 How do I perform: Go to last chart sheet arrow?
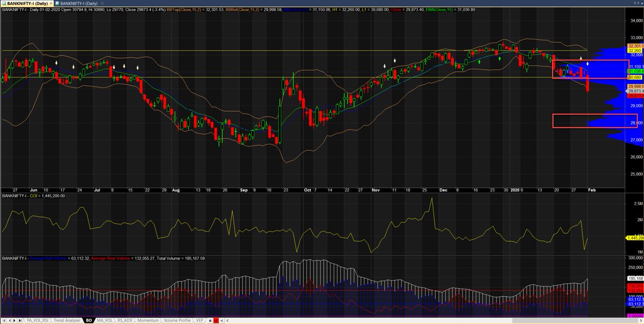pyautogui.click(x=20, y=320)
